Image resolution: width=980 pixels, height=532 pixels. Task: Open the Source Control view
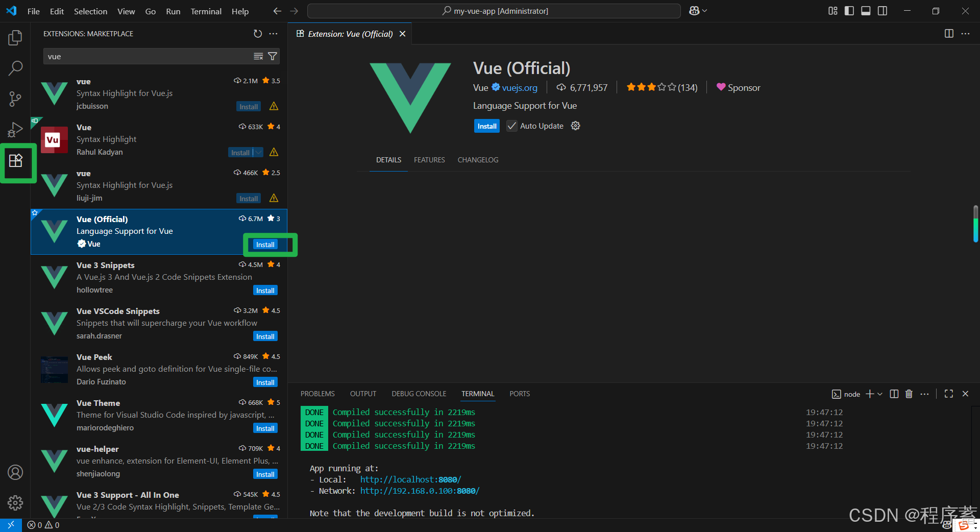15,99
